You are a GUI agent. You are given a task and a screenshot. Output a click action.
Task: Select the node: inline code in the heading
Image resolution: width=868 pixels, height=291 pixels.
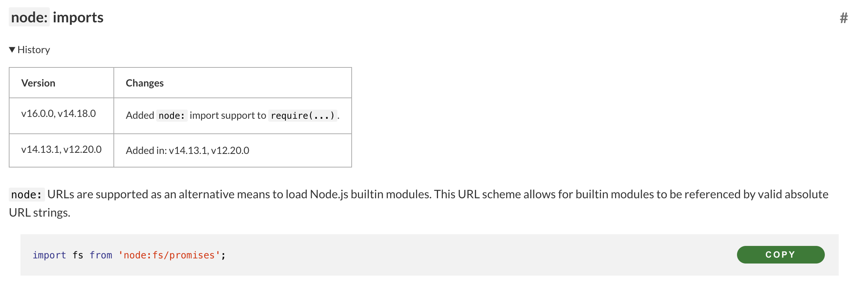pyautogui.click(x=29, y=17)
